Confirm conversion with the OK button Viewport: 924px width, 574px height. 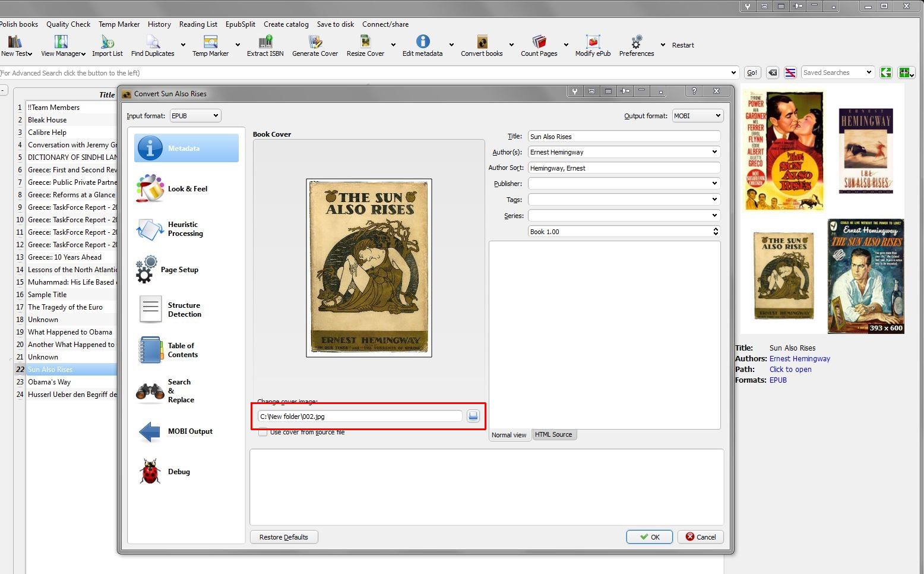click(649, 537)
